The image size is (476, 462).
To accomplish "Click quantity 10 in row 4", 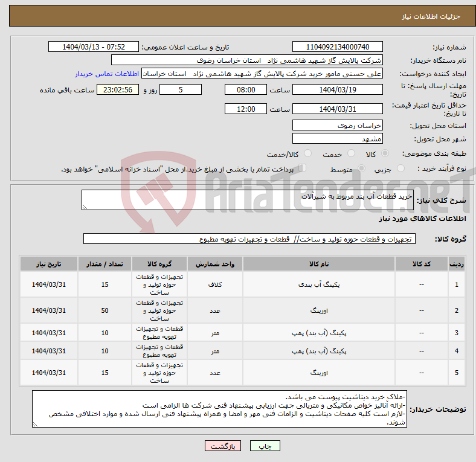I will point(105,351).
